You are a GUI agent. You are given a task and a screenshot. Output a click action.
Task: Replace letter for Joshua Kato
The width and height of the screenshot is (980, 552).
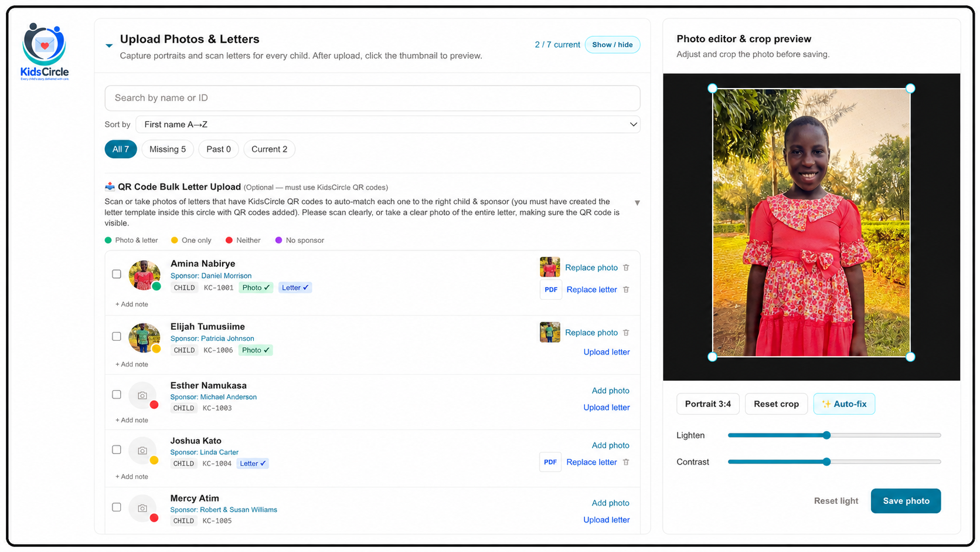point(592,462)
